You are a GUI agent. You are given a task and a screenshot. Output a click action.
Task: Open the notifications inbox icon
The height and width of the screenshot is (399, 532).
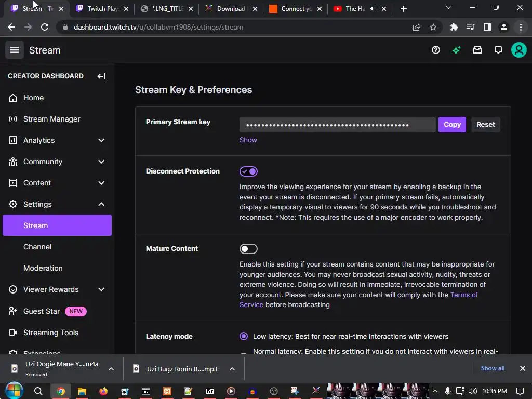477,50
